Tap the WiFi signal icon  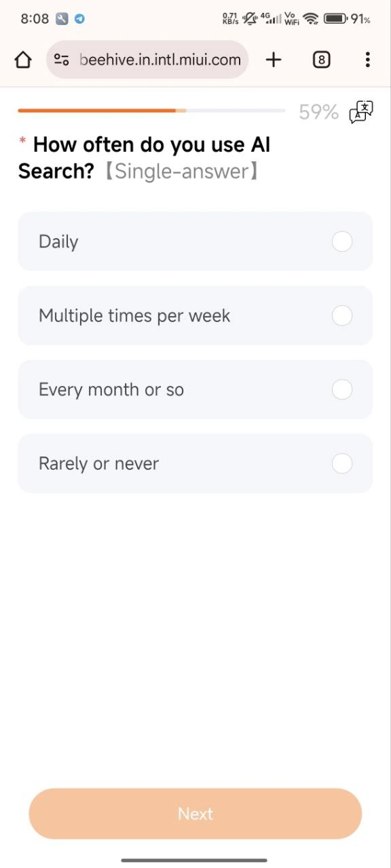pyautogui.click(x=311, y=19)
